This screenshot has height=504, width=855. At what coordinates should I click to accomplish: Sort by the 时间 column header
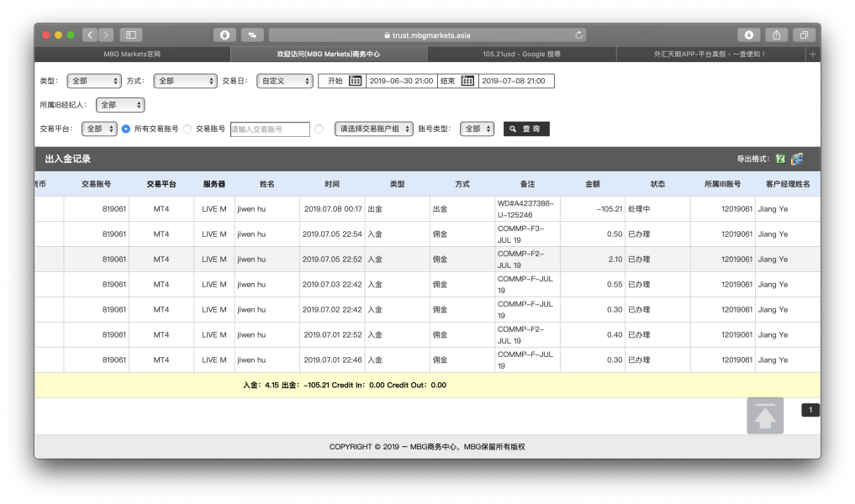(332, 184)
